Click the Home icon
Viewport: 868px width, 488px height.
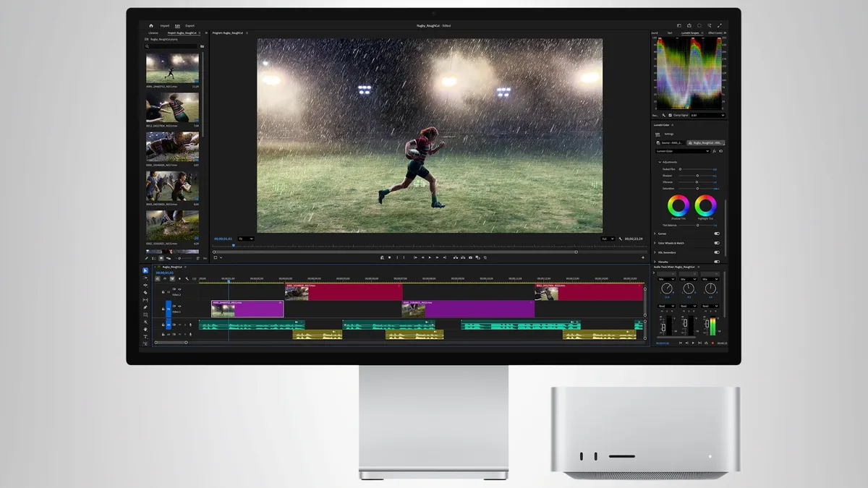pos(150,25)
